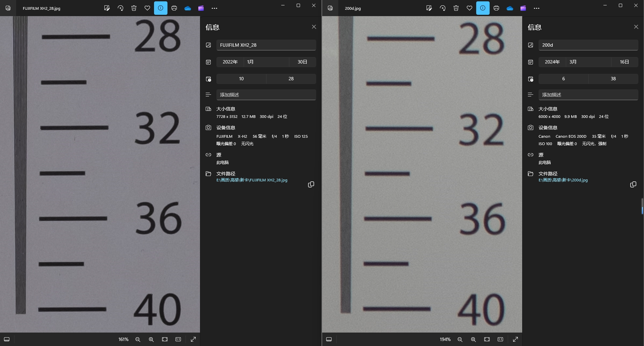The image size is (644, 346).
Task: Favorite the 200d.jpg photo with heart icon
Action: pyautogui.click(x=469, y=8)
